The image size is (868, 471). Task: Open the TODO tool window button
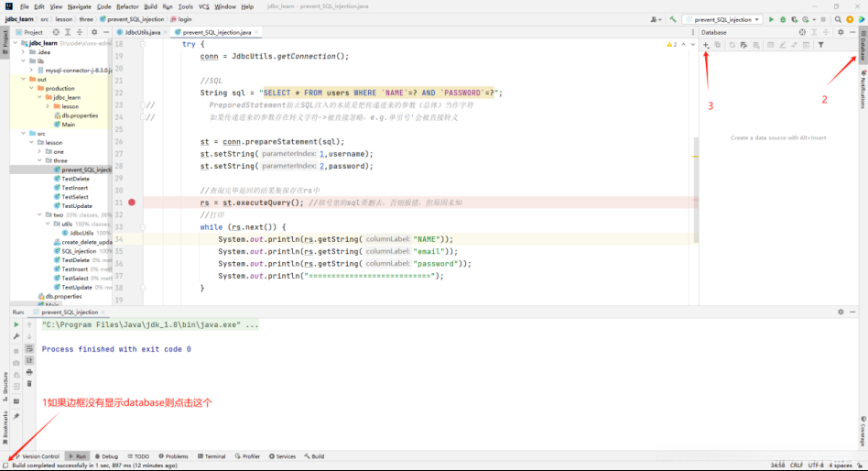(x=138, y=456)
